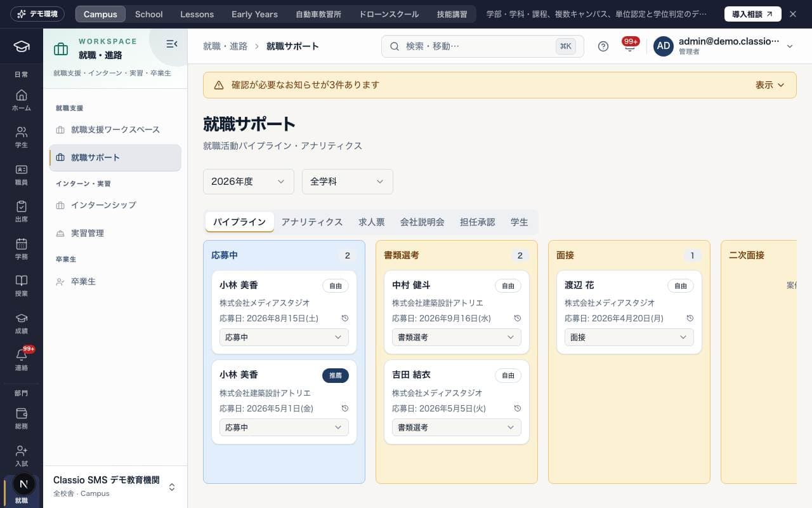Screen dimensions: 812x508
Task: Open status dropdown on 中村 健斗 card
Action: point(457,337)
